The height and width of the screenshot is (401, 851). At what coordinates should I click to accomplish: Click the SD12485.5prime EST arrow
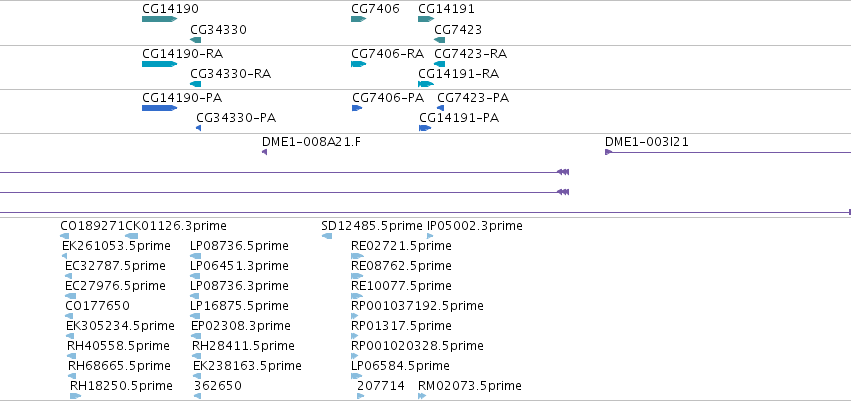tap(327, 235)
